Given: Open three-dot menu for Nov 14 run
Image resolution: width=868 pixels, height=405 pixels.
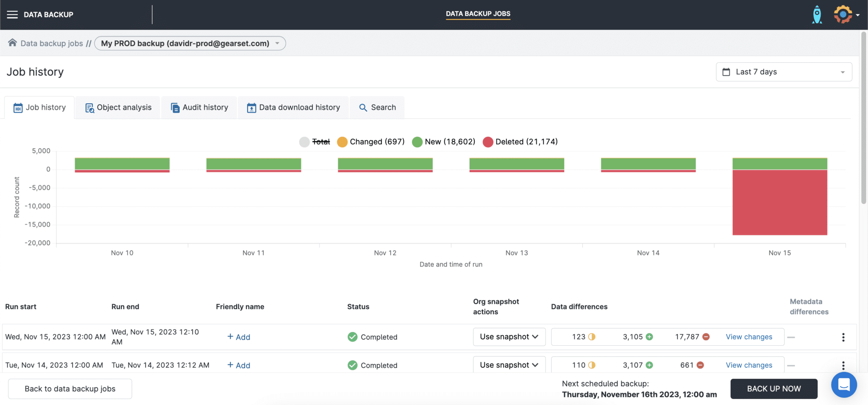Looking at the screenshot, I should pos(843,365).
